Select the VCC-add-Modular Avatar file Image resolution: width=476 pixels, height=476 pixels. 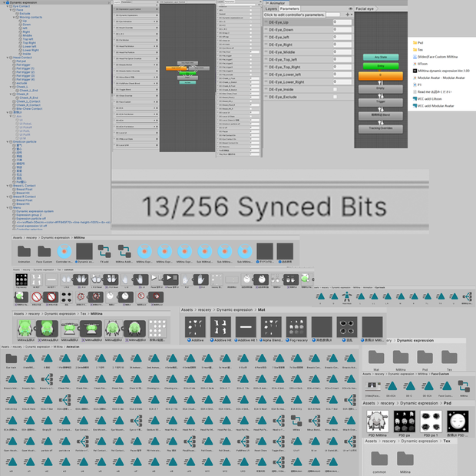[x=433, y=106]
